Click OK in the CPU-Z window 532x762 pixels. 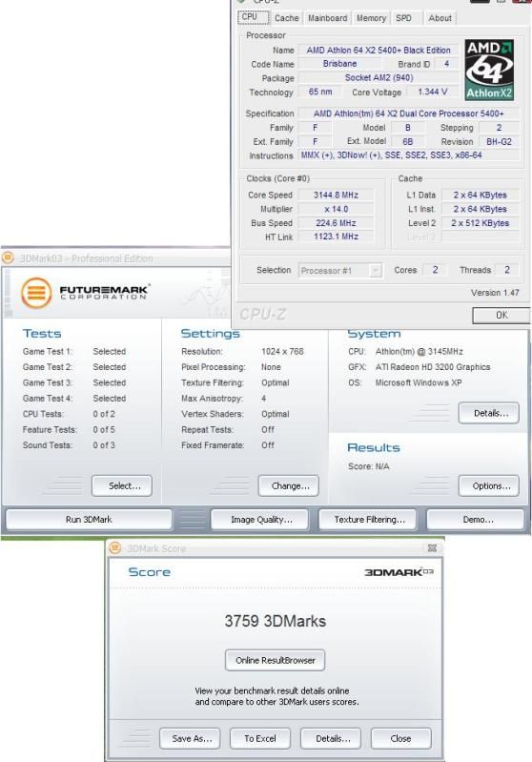click(x=501, y=315)
